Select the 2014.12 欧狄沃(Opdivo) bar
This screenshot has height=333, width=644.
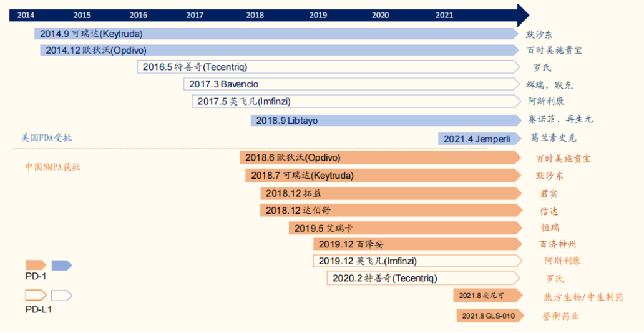[x=280, y=50]
